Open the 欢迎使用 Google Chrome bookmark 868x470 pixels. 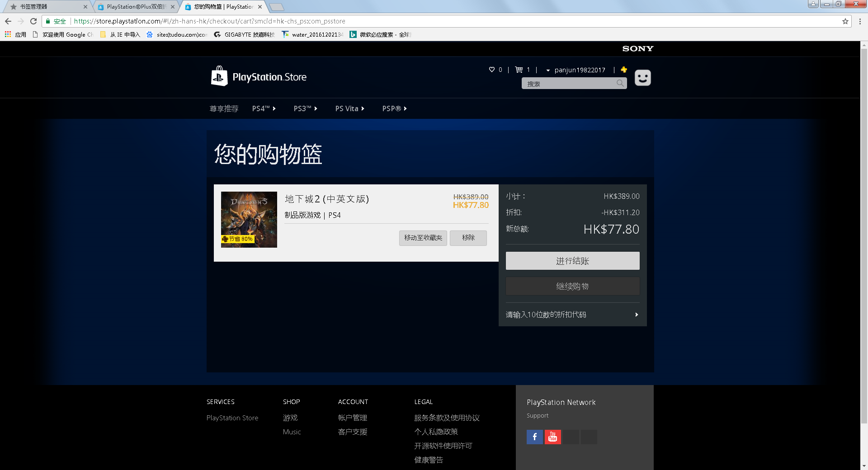pyautogui.click(x=63, y=34)
